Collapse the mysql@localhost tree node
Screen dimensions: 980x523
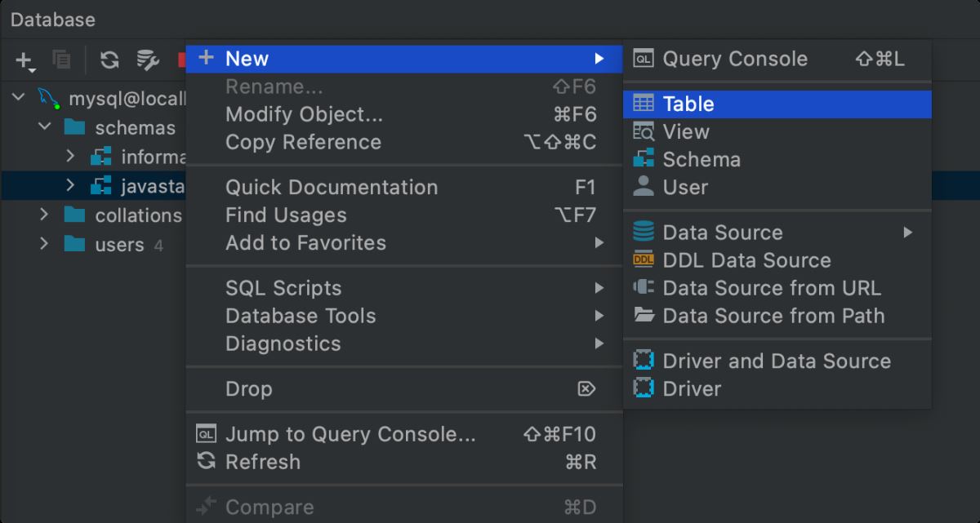coord(18,99)
